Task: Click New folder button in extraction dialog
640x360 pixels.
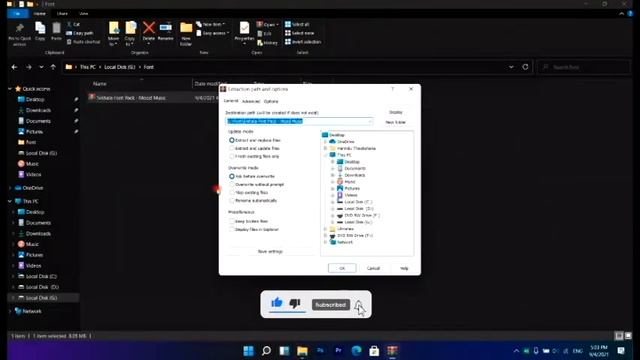Action: pos(396,122)
